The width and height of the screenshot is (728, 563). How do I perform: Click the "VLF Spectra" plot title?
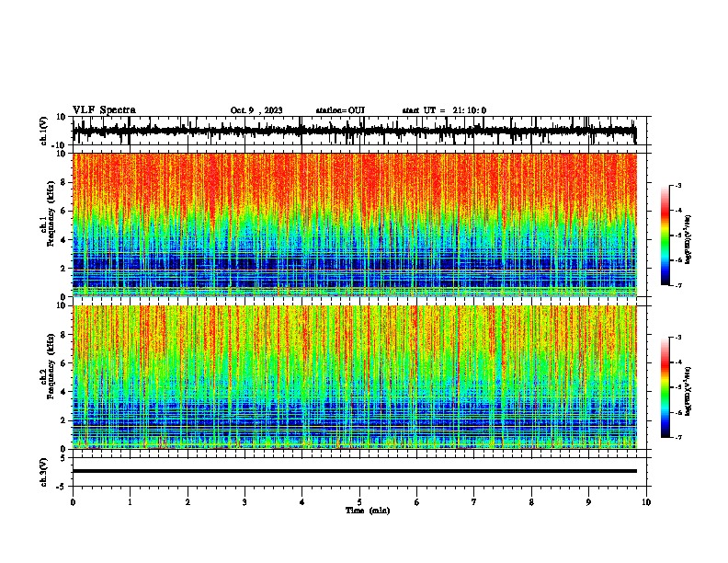pyautogui.click(x=104, y=110)
